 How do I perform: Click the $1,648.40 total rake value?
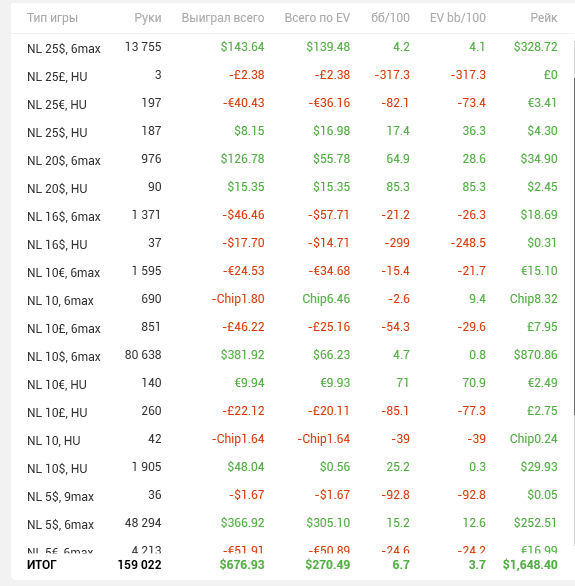point(530,565)
